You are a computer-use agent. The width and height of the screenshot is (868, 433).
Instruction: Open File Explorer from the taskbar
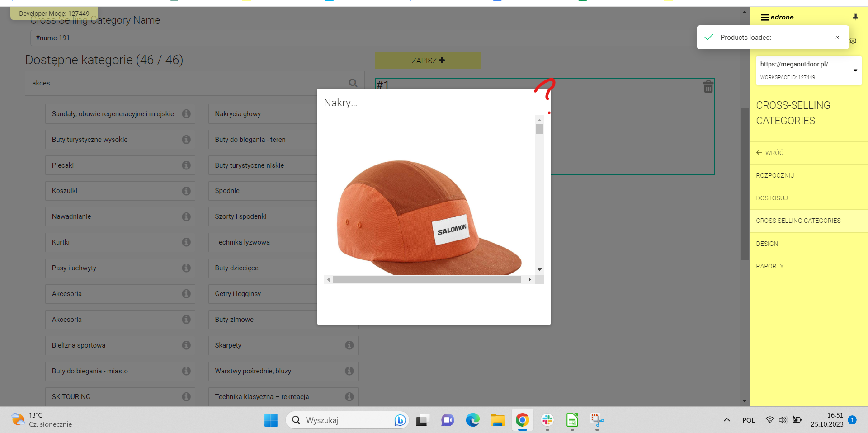498,420
